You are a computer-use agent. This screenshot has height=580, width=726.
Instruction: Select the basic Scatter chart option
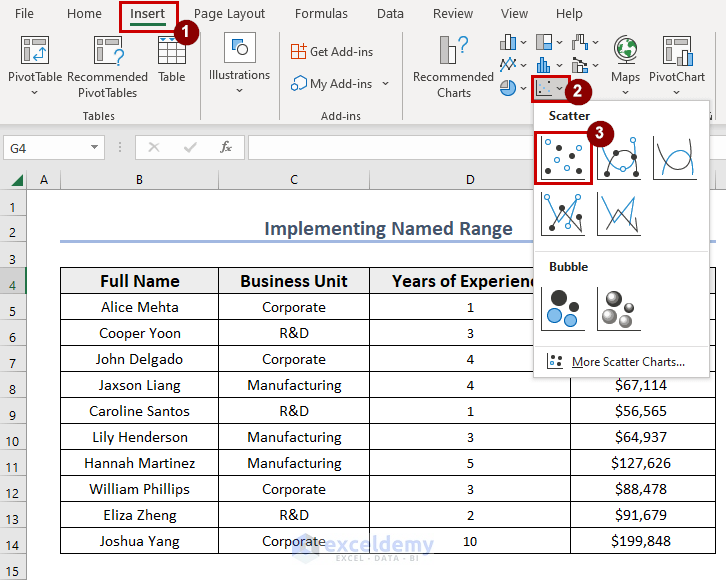pos(563,158)
